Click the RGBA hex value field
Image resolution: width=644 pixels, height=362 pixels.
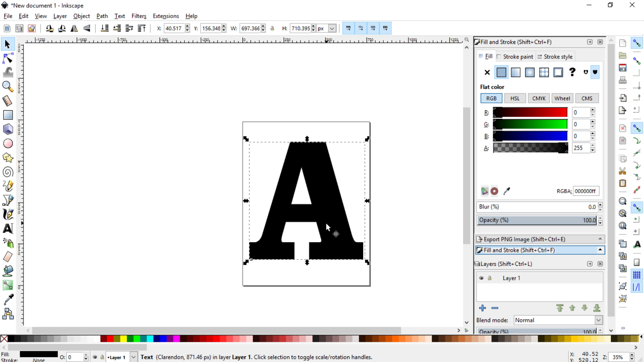point(586,191)
